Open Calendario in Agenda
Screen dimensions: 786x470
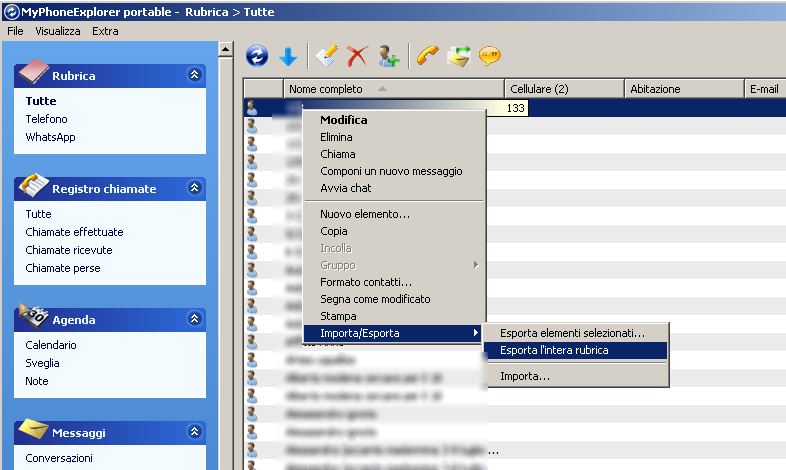tap(51, 345)
